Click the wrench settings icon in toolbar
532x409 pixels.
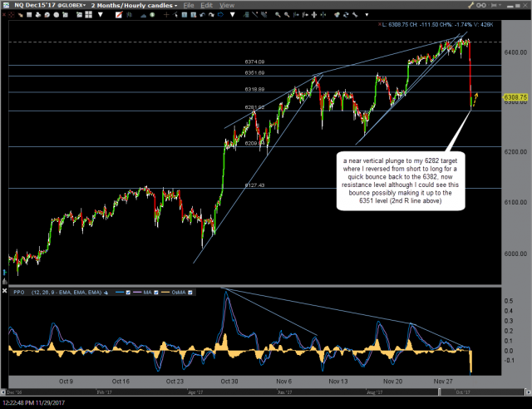point(355,15)
